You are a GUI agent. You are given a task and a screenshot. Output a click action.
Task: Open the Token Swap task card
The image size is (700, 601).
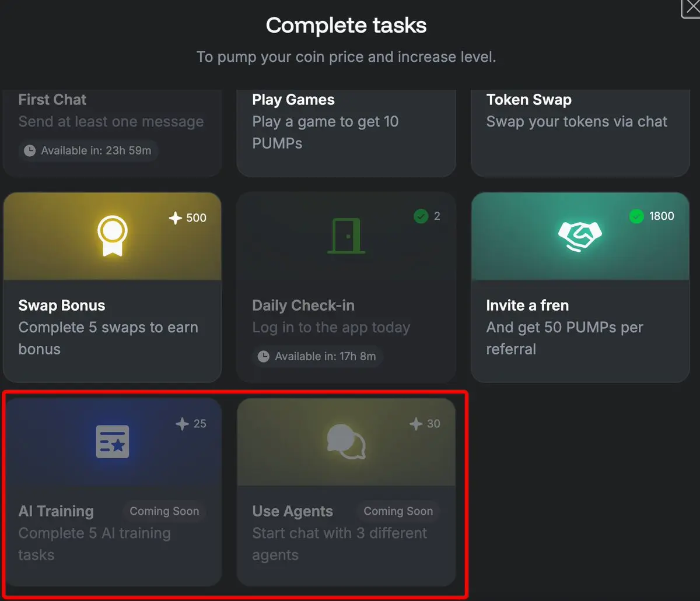[x=580, y=133]
